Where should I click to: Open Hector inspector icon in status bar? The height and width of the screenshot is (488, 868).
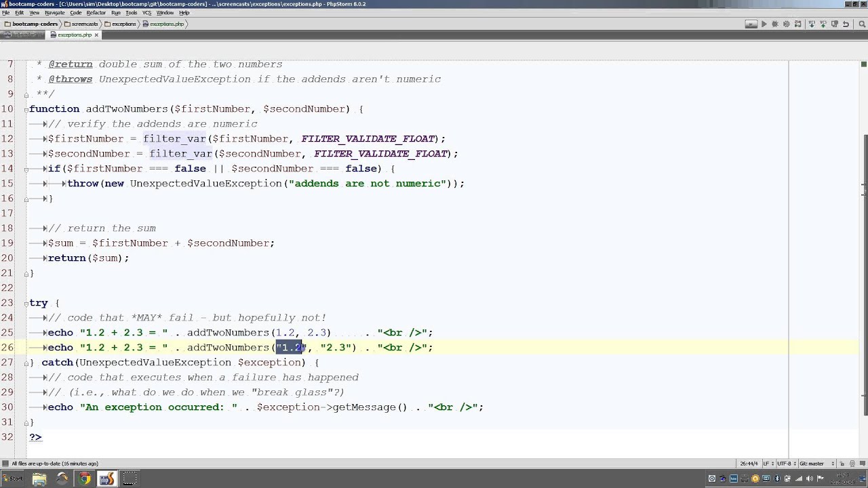(x=852, y=464)
